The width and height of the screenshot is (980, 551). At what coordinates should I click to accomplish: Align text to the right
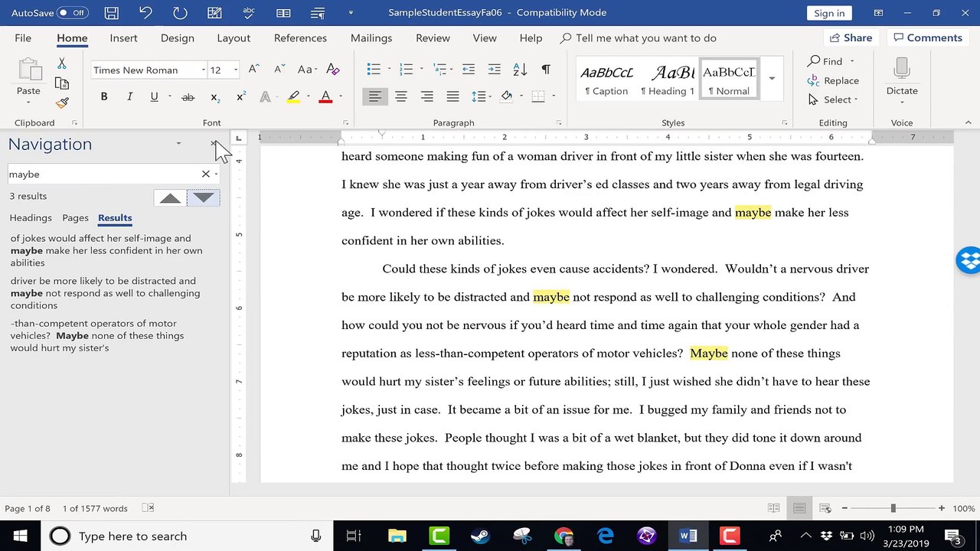426,96
